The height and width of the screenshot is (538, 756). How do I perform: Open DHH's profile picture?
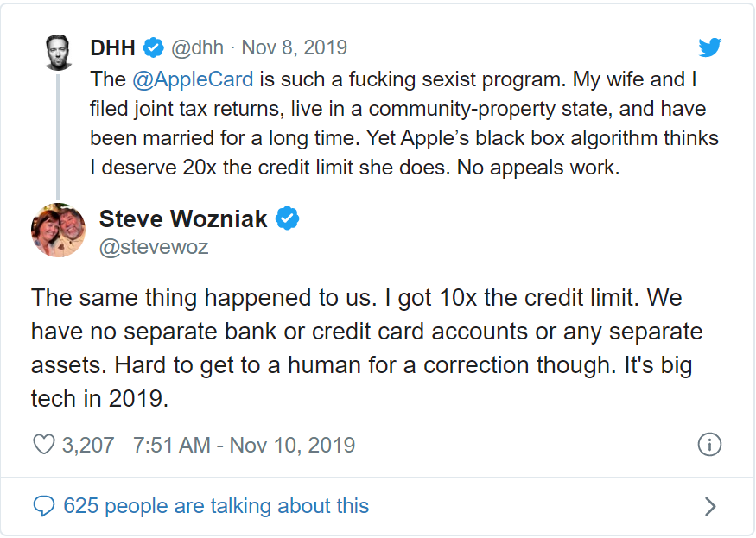click(x=59, y=53)
